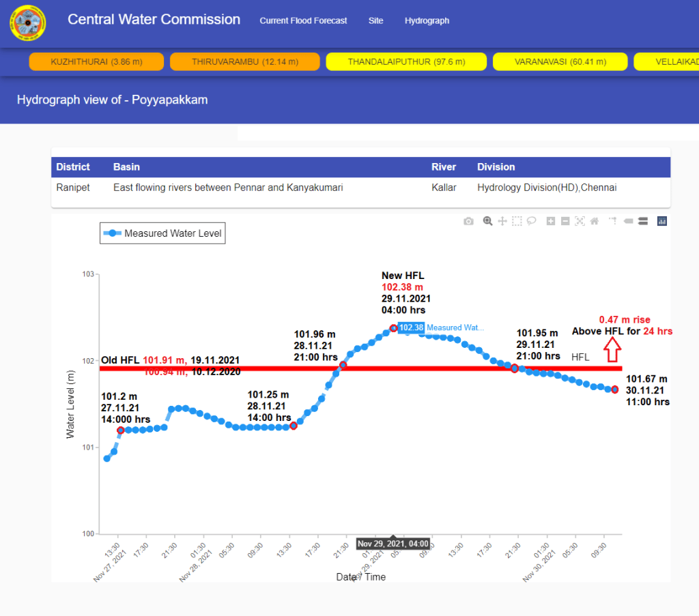Enable compare data on hover
Image resolution: width=699 pixels, height=616 pixels.
(642, 221)
